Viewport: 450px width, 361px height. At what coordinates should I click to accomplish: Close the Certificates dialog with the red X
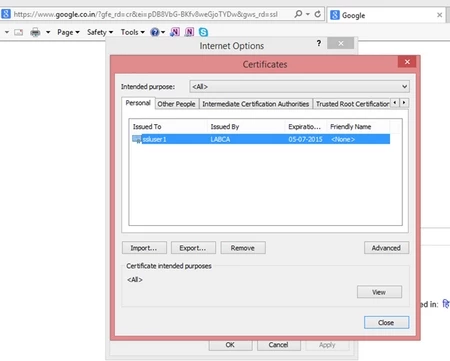[407, 62]
